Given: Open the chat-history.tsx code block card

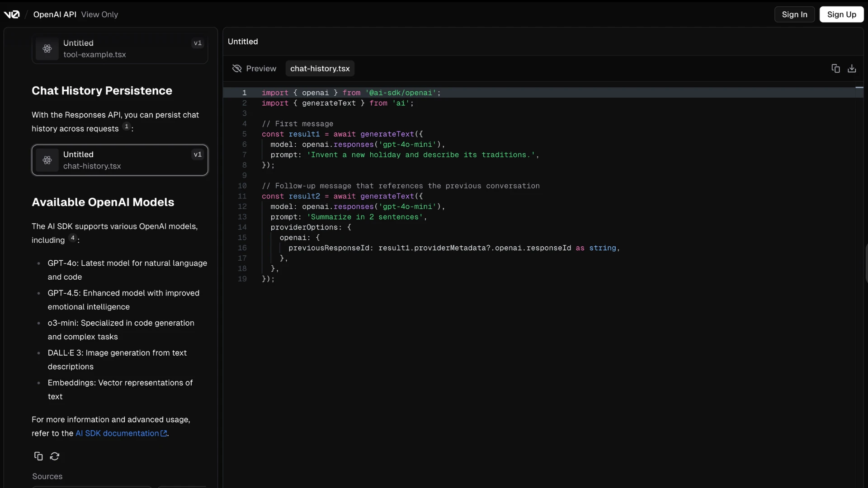Looking at the screenshot, I should pos(120,160).
